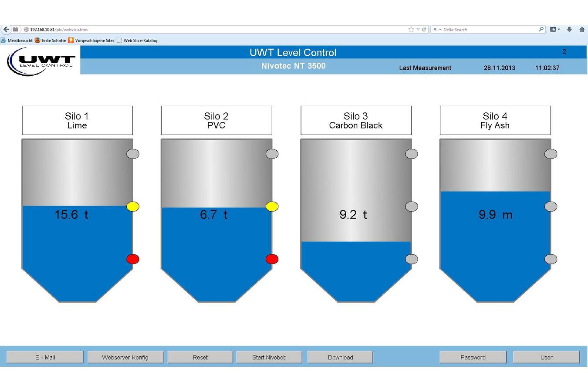The image size is (588, 392).
Task: Click the Webserver Konfig. button
Action: click(125, 357)
